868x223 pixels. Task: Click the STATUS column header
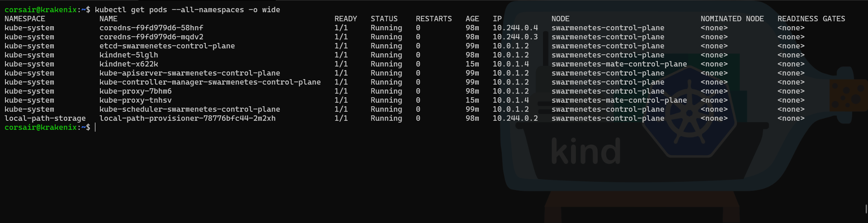click(384, 19)
